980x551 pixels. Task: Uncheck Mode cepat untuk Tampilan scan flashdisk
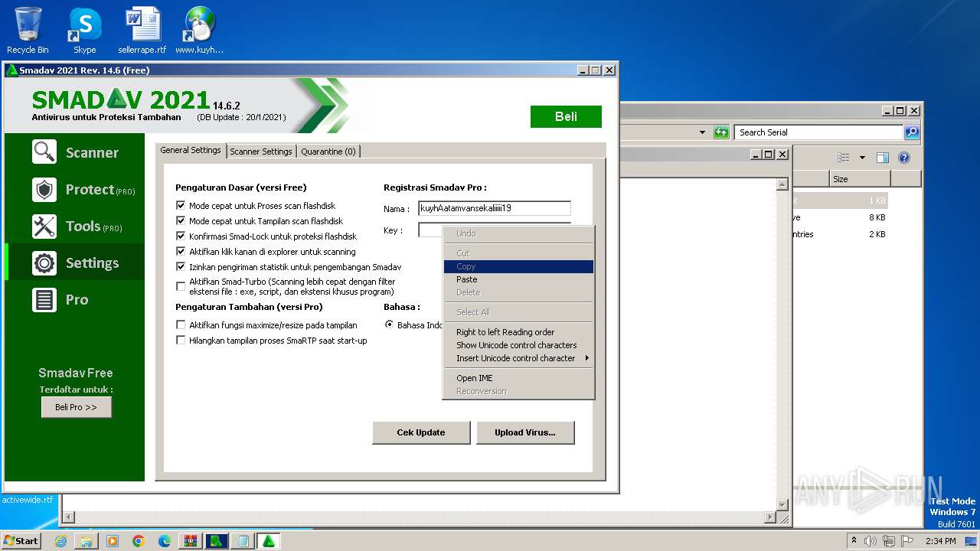[181, 221]
